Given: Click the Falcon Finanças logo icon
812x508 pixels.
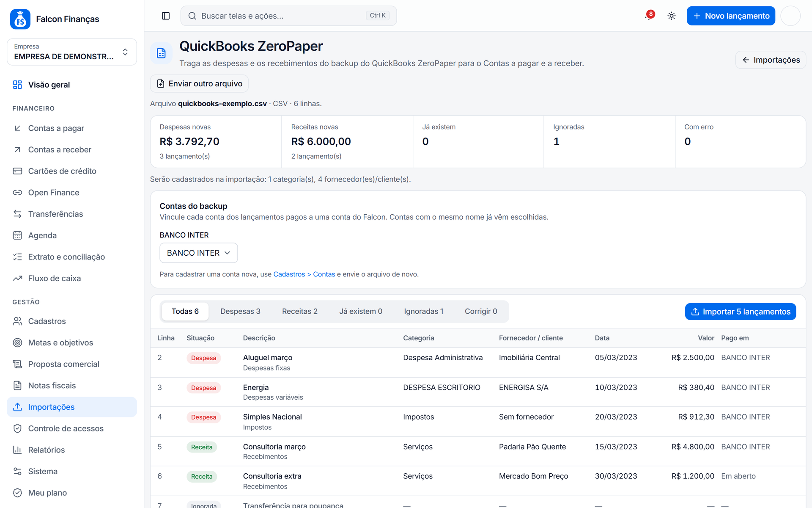Looking at the screenshot, I should coord(20,19).
